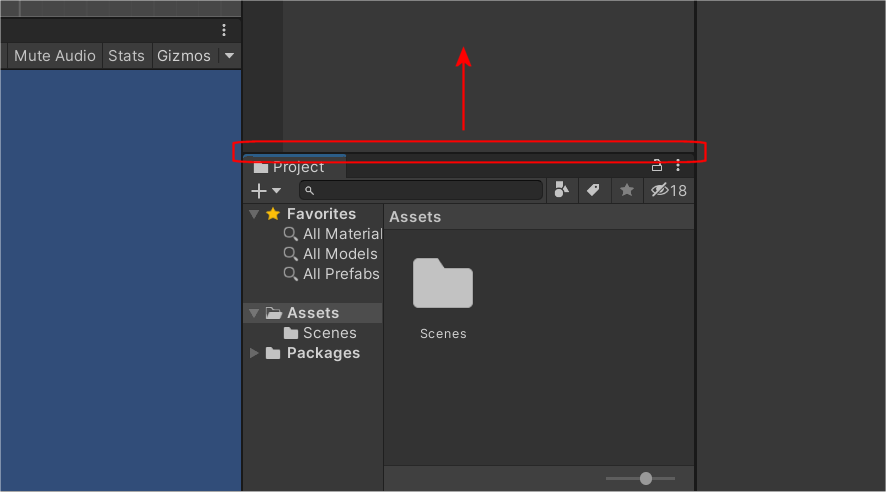
Task: Open the Search by Type filter icon
Action: 562,190
